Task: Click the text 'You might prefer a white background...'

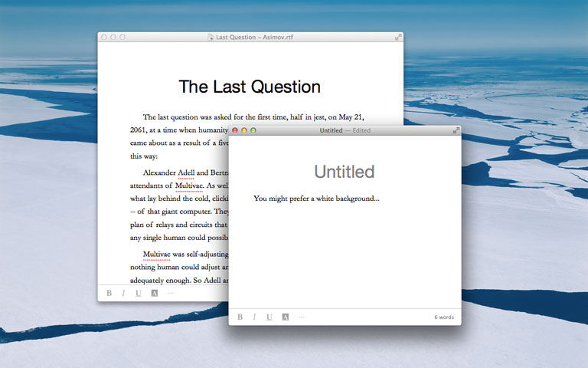Action: [x=316, y=199]
